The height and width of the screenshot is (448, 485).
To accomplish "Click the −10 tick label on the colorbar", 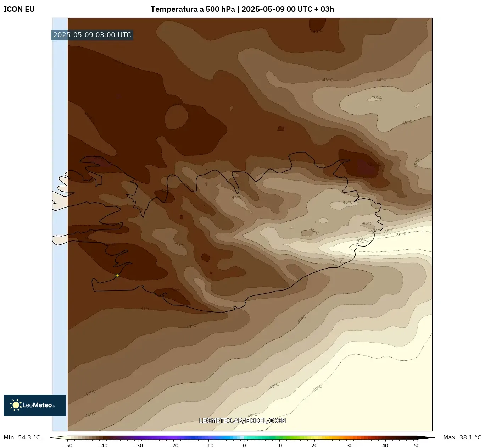I will pyautogui.click(x=208, y=446).
